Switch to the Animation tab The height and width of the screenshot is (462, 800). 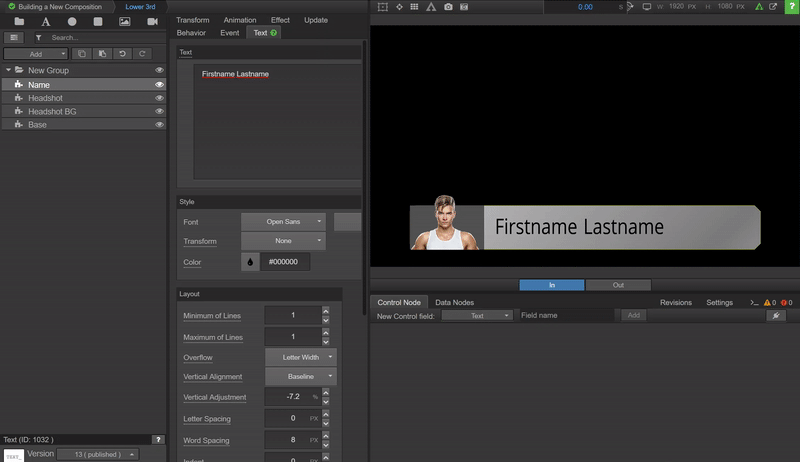tap(239, 20)
